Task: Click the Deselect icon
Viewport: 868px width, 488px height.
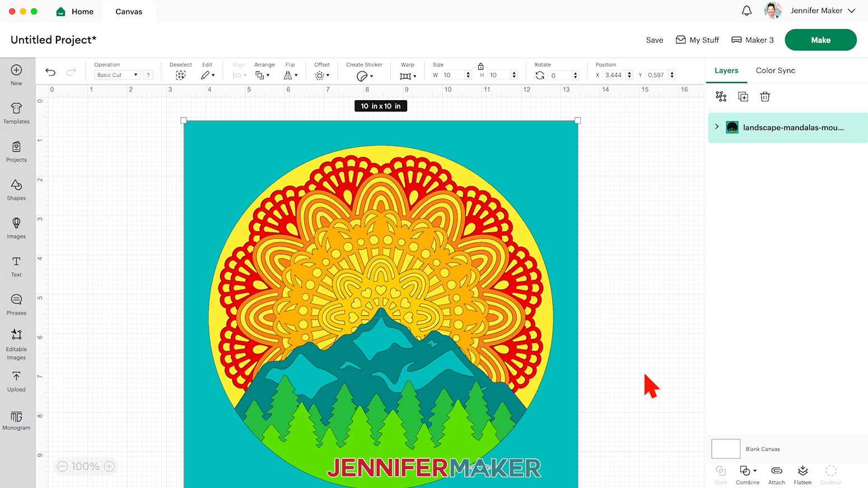Action: pyautogui.click(x=180, y=75)
